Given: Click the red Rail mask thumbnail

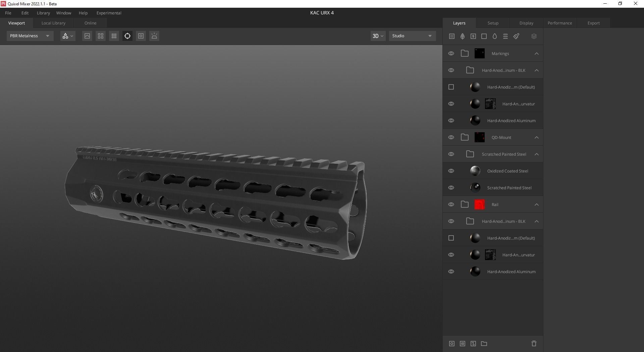Looking at the screenshot, I should click(480, 204).
